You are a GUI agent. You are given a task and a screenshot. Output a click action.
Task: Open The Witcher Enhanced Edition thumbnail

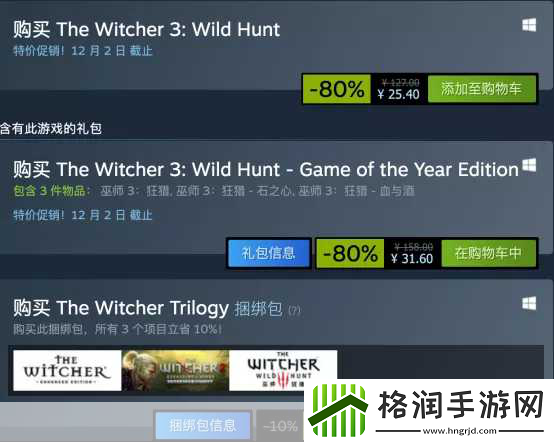pos(67,370)
